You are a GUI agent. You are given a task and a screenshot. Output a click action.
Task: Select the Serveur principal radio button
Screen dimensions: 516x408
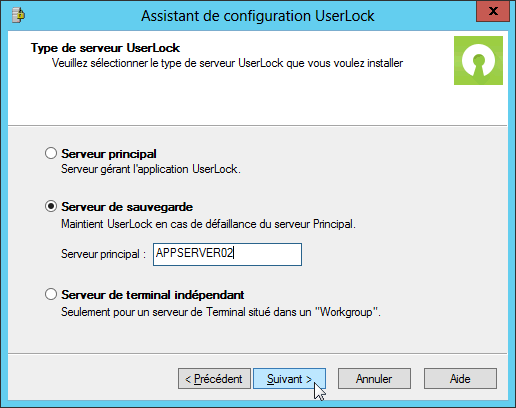[51, 153]
